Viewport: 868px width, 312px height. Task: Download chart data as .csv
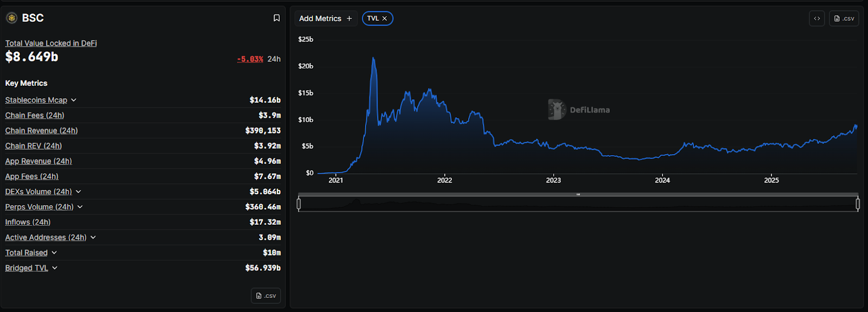[x=844, y=18]
